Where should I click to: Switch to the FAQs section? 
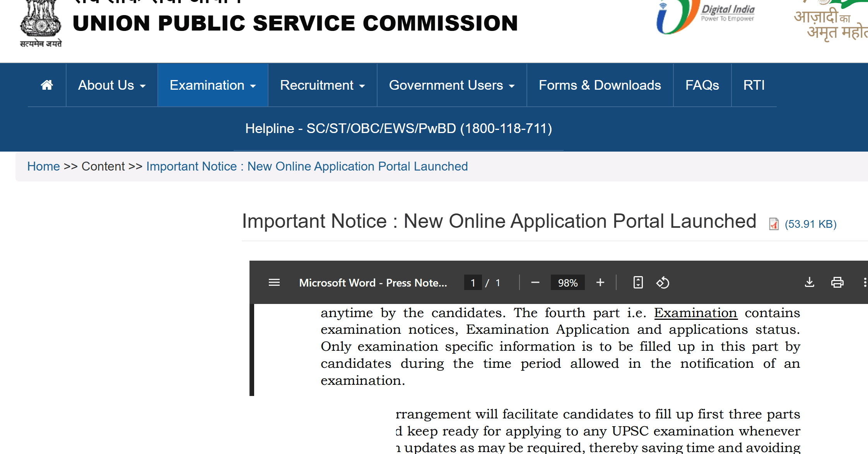tap(702, 85)
